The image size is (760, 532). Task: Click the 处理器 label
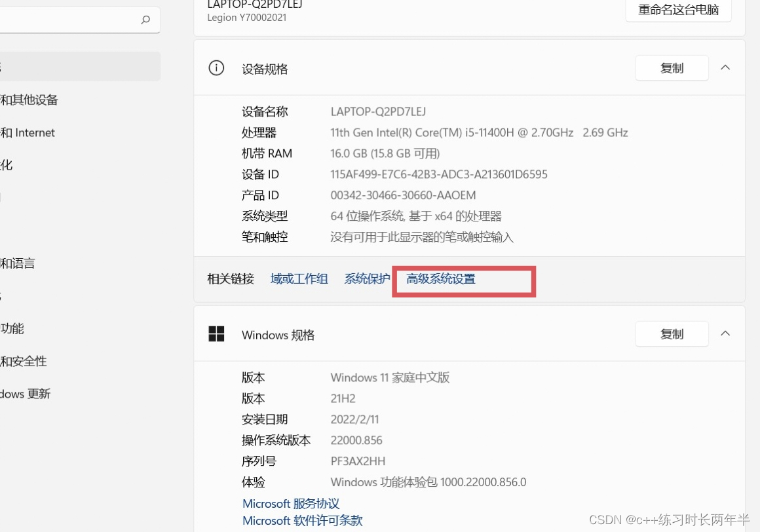point(259,132)
